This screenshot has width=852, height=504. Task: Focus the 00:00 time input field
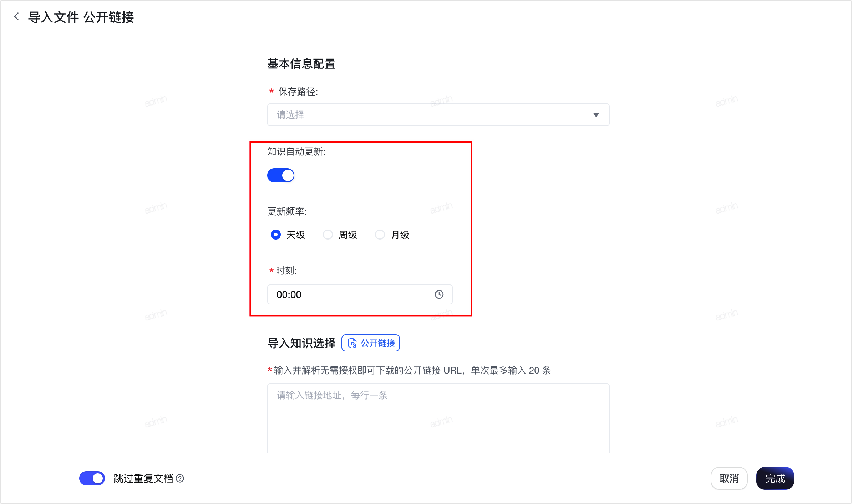(360, 294)
